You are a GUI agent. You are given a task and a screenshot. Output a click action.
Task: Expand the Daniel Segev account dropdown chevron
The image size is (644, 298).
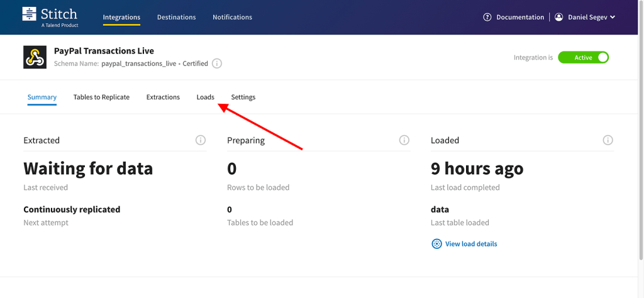[613, 17]
